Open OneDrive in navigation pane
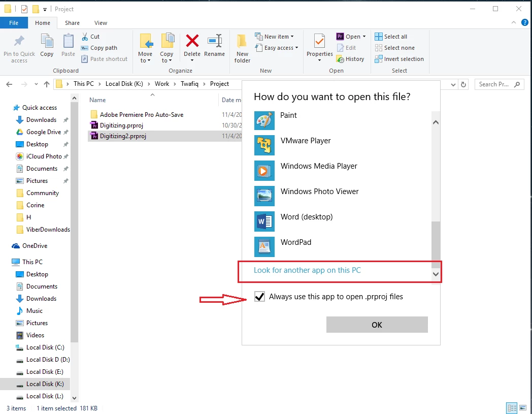The width and height of the screenshot is (532, 414). click(x=35, y=246)
